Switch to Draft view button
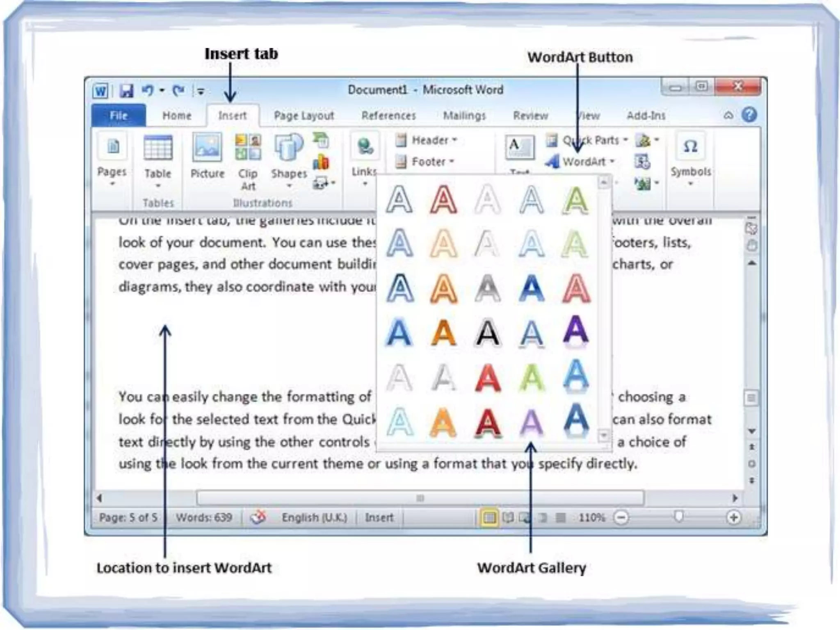Viewport: 840px width, 630px height. click(561, 518)
